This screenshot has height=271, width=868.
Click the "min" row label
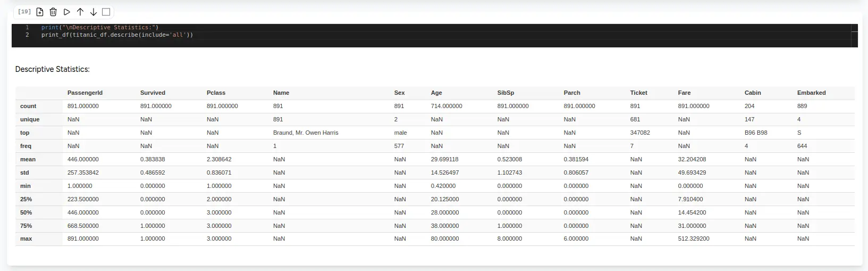[26, 186]
